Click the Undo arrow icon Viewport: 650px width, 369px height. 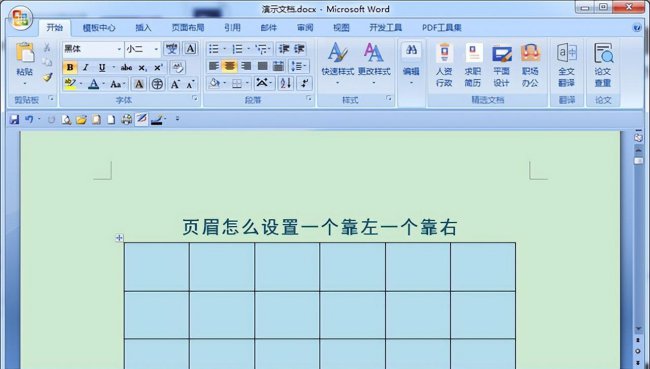click(x=29, y=119)
